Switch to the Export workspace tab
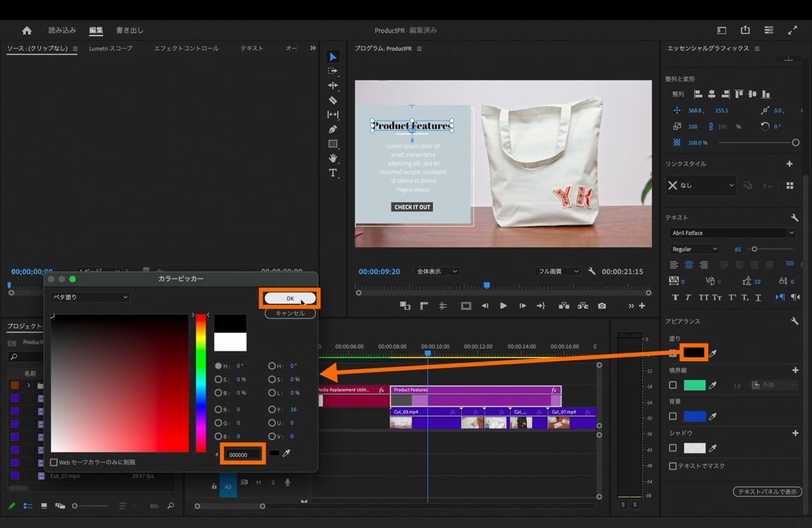 [x=130, y=30]
